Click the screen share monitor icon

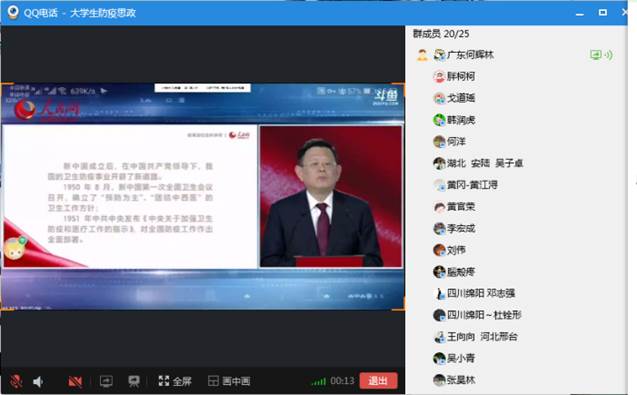(x=106, y=381)
